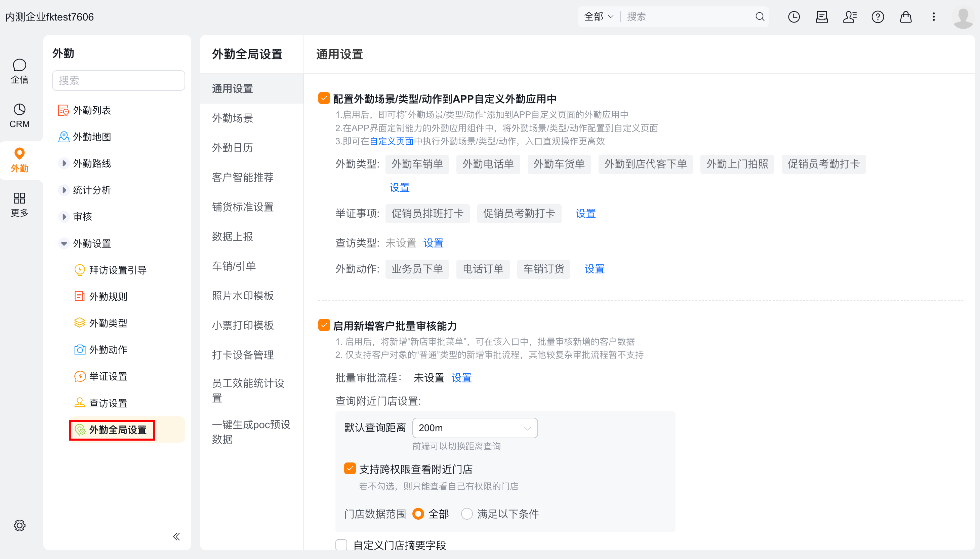Open the shopping bag icon in top bar
This screenshot has width=980, height=559.
906,17
